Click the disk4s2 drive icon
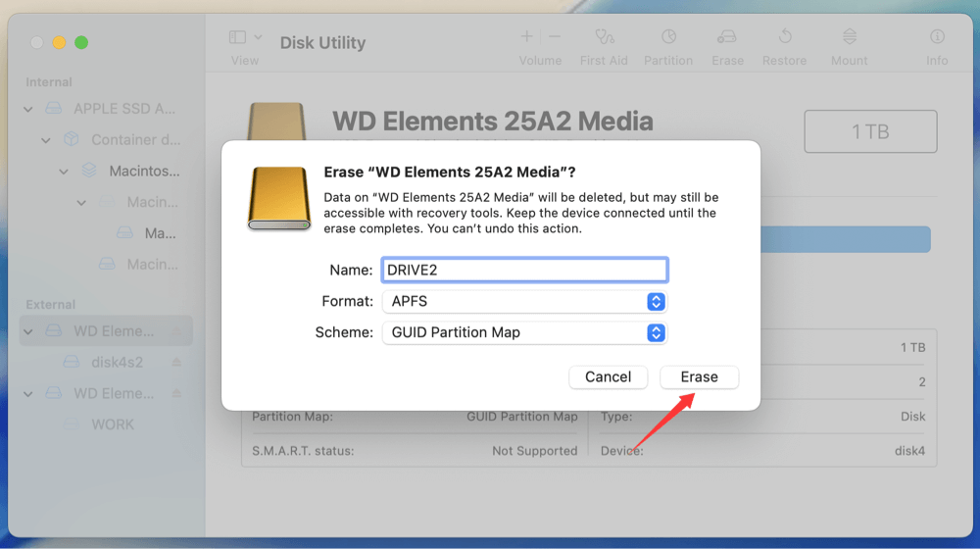The image size is (980, 549). (x=72, y=362)
